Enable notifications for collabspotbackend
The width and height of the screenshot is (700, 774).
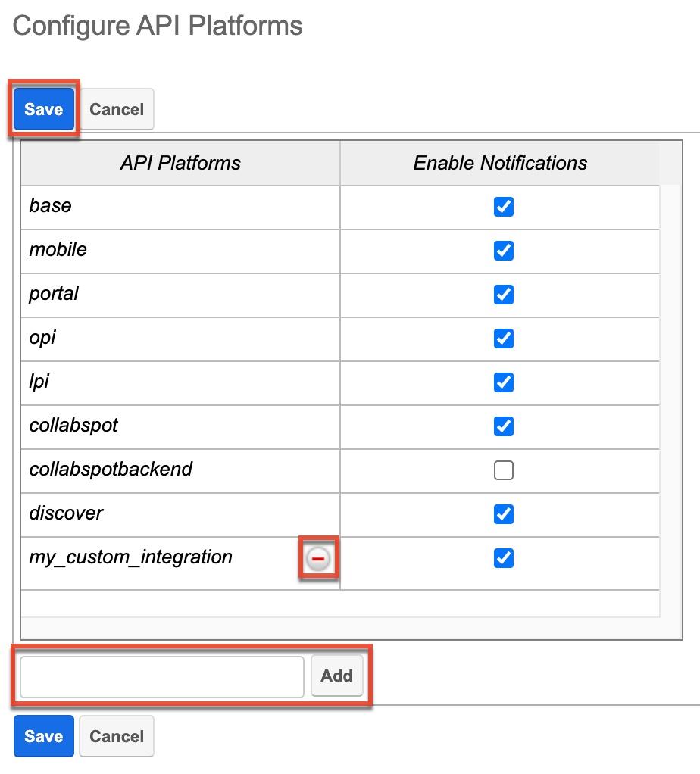pos(503,470)
